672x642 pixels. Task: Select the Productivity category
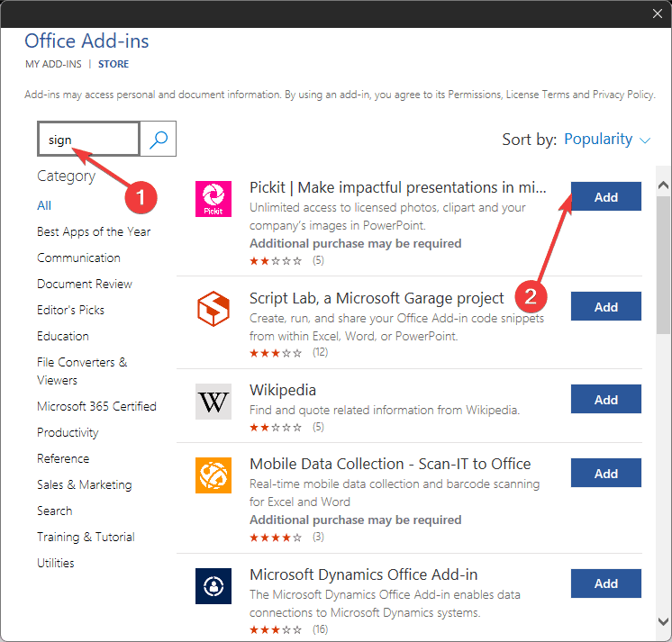coord(68,432)
